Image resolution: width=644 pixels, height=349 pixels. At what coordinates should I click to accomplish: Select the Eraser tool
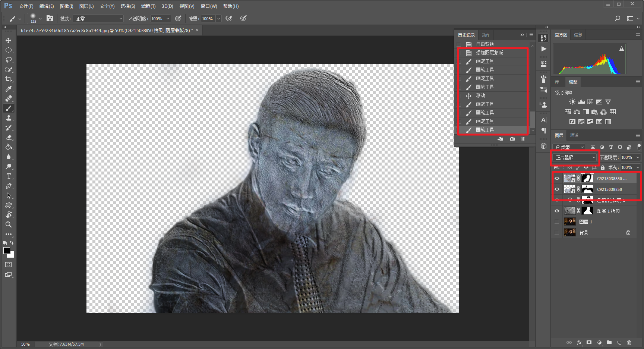[x=8, y=137]
